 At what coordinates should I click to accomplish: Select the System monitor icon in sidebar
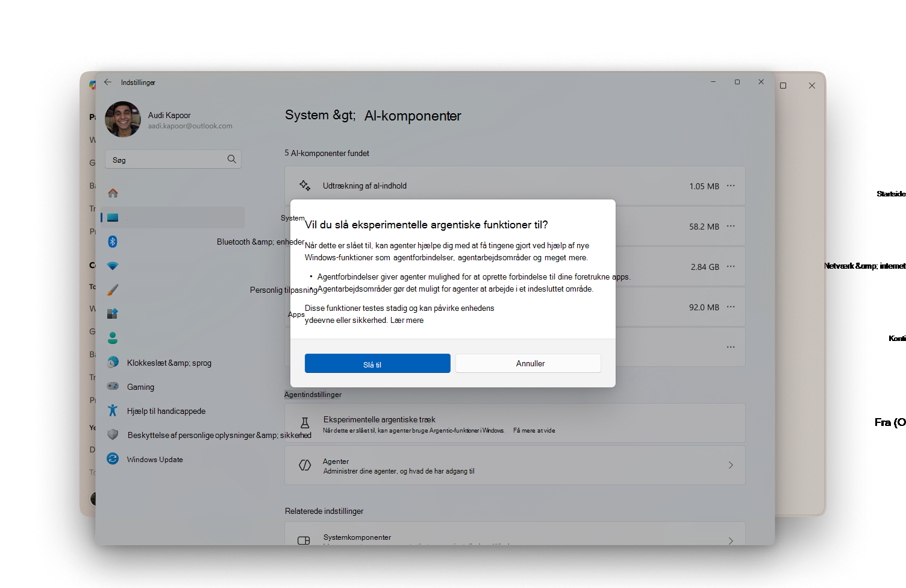point(113,217)
